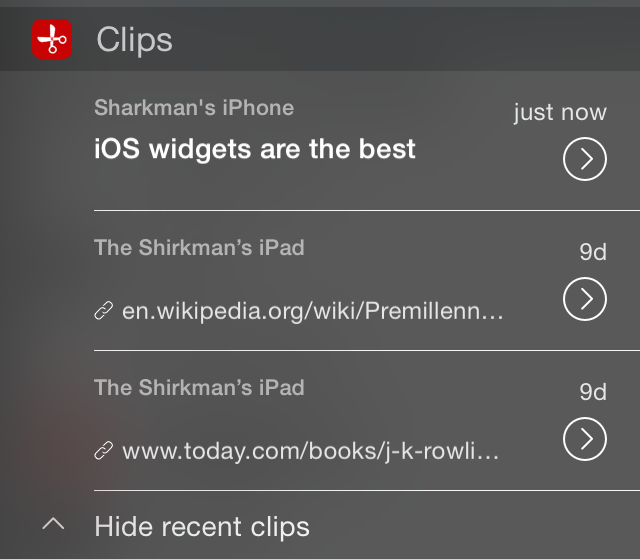Click the divider line below the Wikipedia clip
Image resolution: width=640 pixels, height=559 pixels.
click(x=366, y=351)
